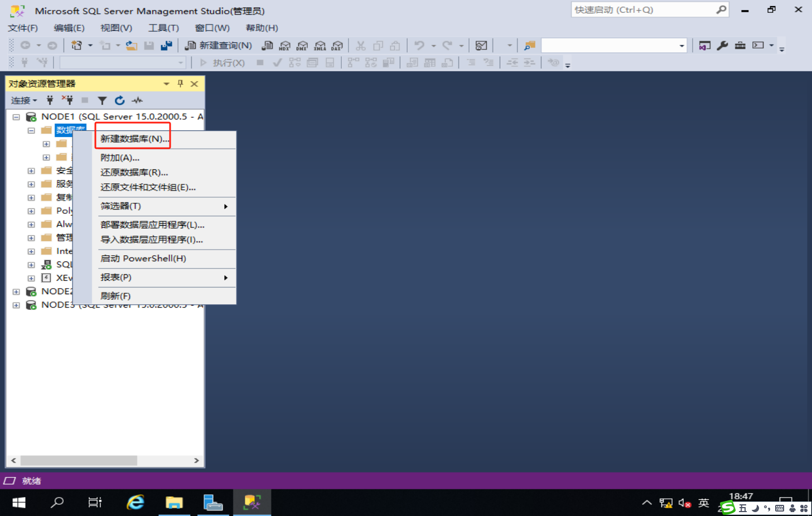812x516 pixels.
Task: Open Internet Explorer from the taskbar
Action: coord(136,503)
